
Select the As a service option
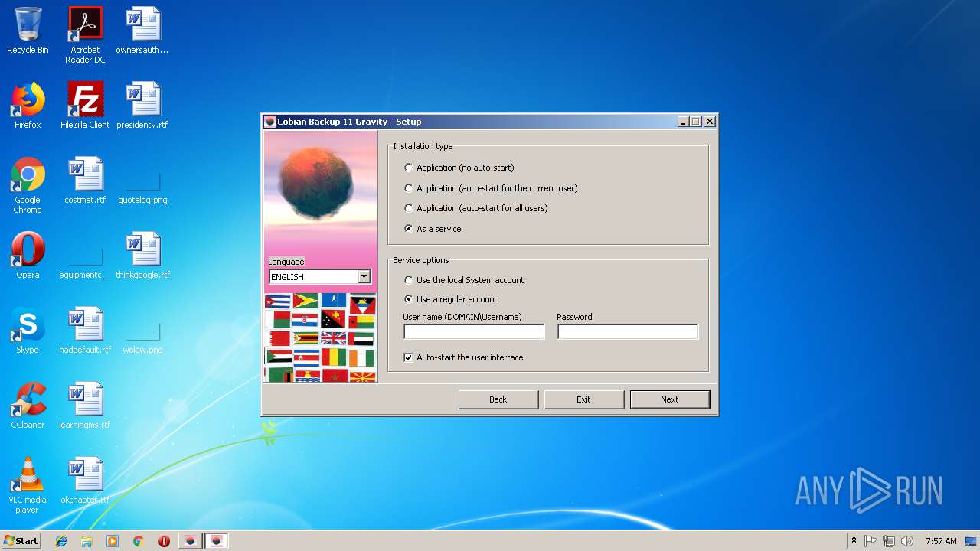433,229
